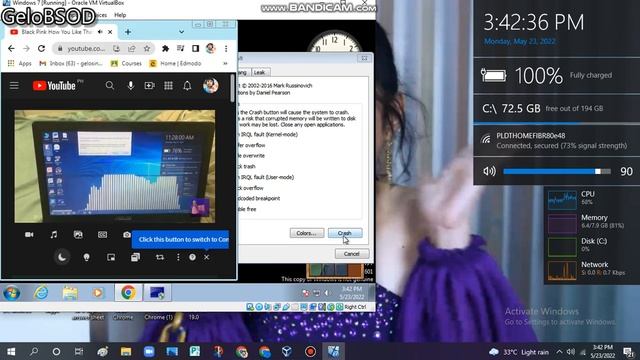640x360 pixels.
Task: Click the speaker icon in volume widget
Action: [489, 171]
